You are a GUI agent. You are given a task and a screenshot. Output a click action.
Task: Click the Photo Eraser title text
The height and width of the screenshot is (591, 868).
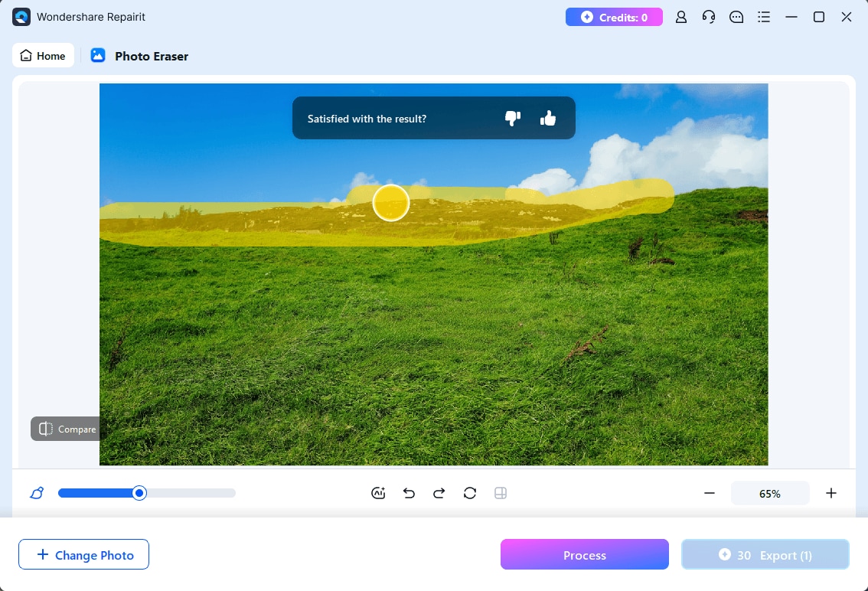152,56
